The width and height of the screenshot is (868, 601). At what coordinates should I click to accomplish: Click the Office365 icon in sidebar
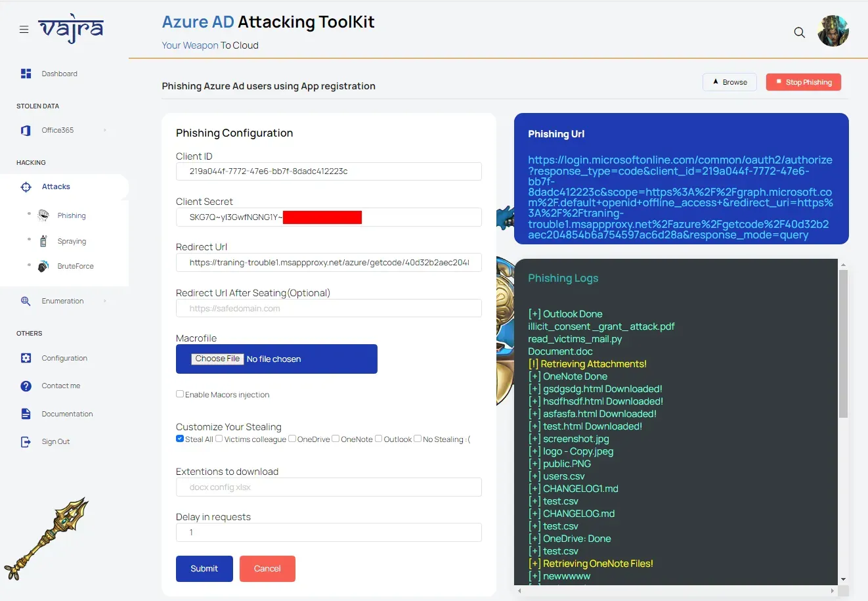tap(26, 130)
